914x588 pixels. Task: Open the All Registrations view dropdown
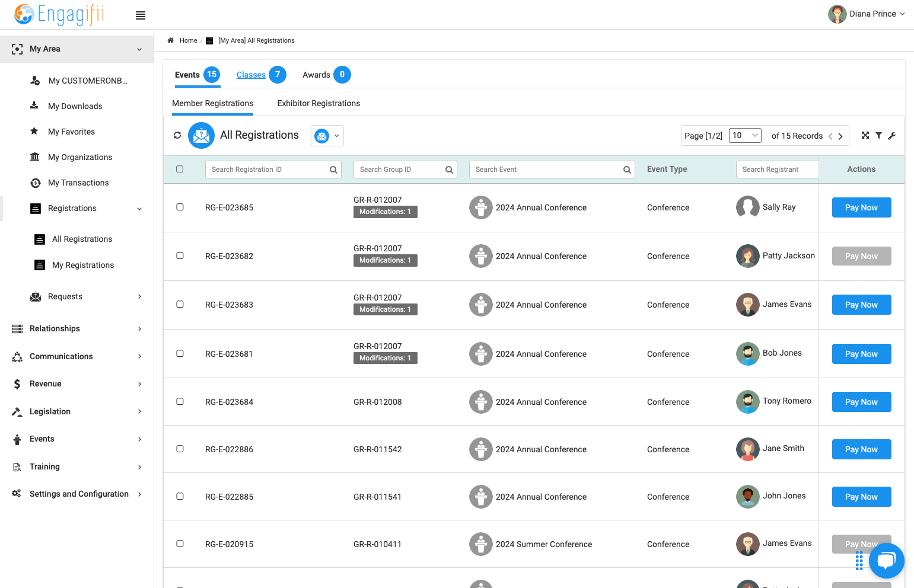click(x=327, y=136)
